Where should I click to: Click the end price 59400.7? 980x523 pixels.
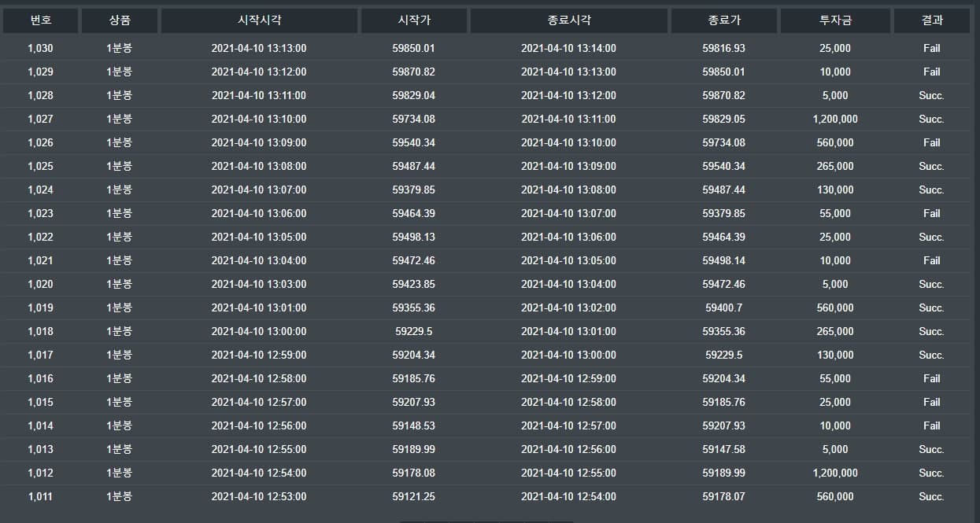(723, 308)
